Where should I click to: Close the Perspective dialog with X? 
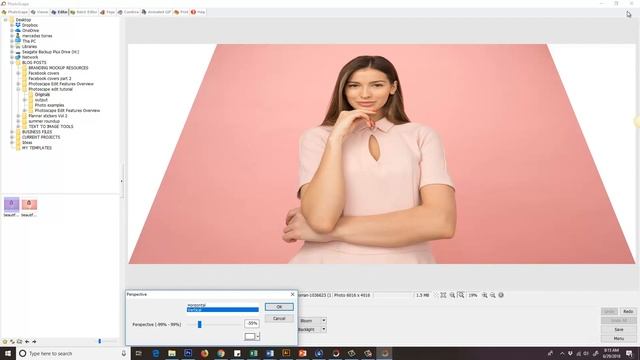tap(292, 294)
